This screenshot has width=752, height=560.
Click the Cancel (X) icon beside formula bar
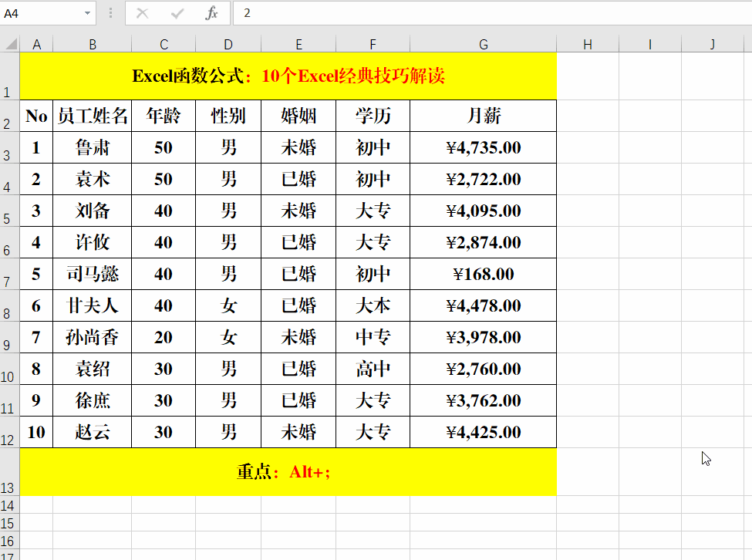pyautogui.click(x=143, y=13)
